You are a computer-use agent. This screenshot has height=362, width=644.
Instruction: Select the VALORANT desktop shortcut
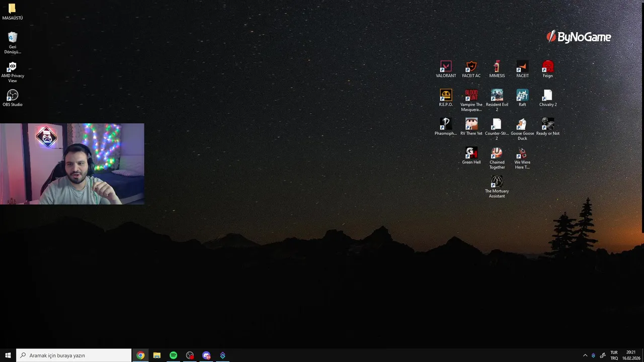click(446, 69)
